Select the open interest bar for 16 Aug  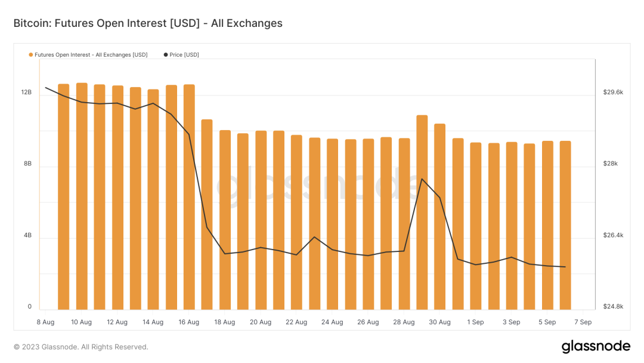coord(189,197)
